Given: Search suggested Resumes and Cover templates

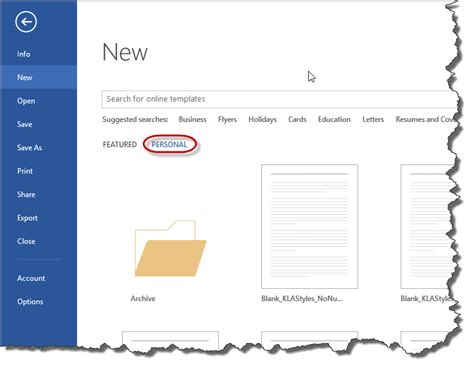Looking at the screenshot, I should (x=424, y=119).
